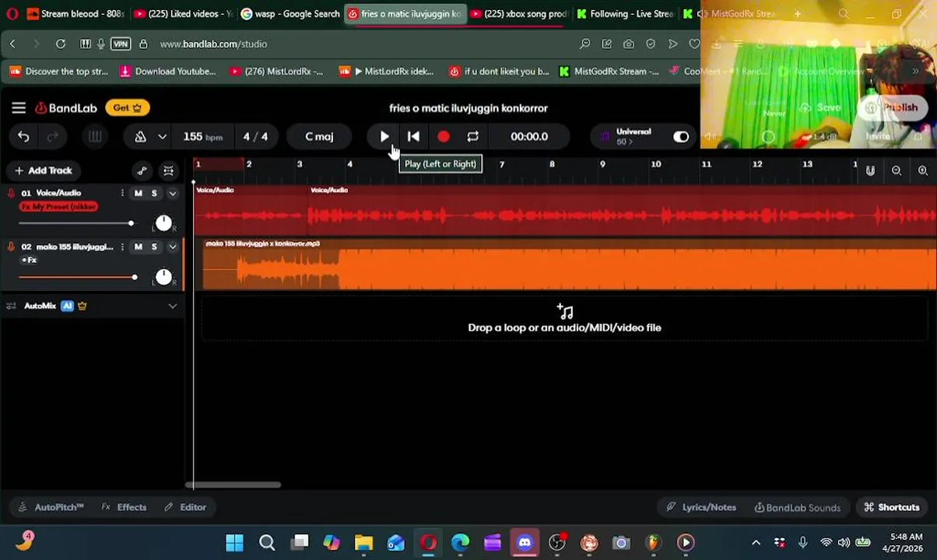937x560 pixels.
Task: Click the 02 mako track pan knob
Action: [x=163, y=277]
